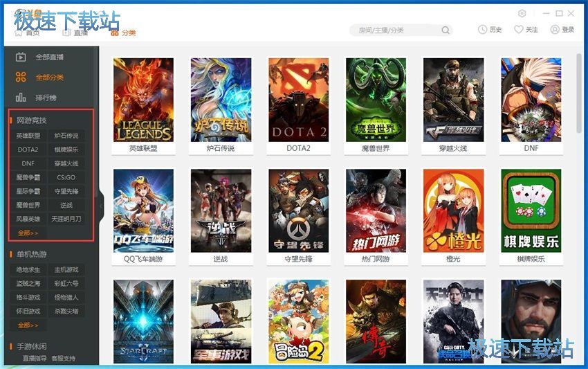Screen dimensions: 588x369
Task: Switch to the 分类 top tab
Action: coord(123,33)
